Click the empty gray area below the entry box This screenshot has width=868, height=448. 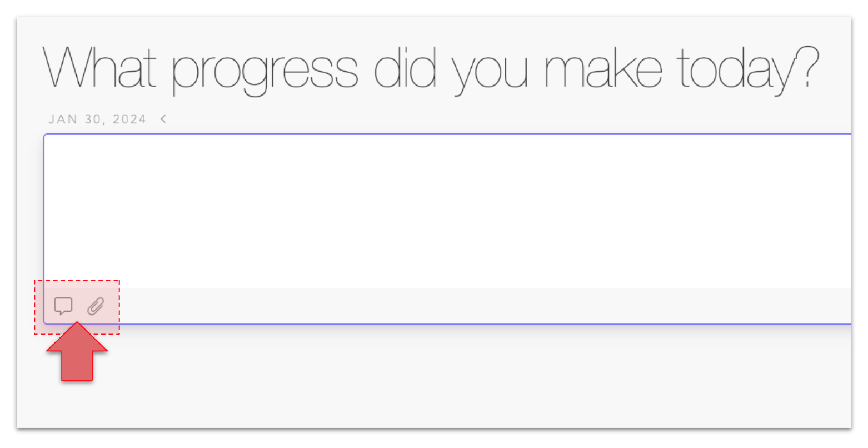(x=445, y=378)
